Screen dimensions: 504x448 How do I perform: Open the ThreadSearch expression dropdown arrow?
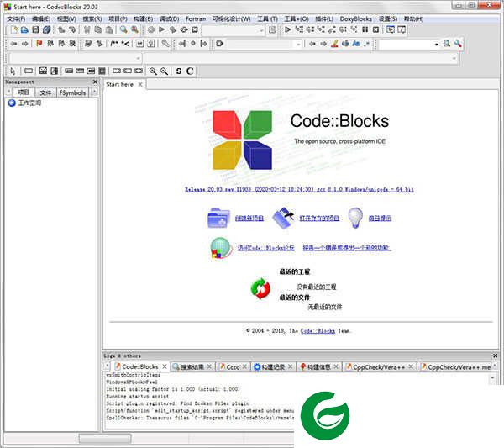coord(436,44)
